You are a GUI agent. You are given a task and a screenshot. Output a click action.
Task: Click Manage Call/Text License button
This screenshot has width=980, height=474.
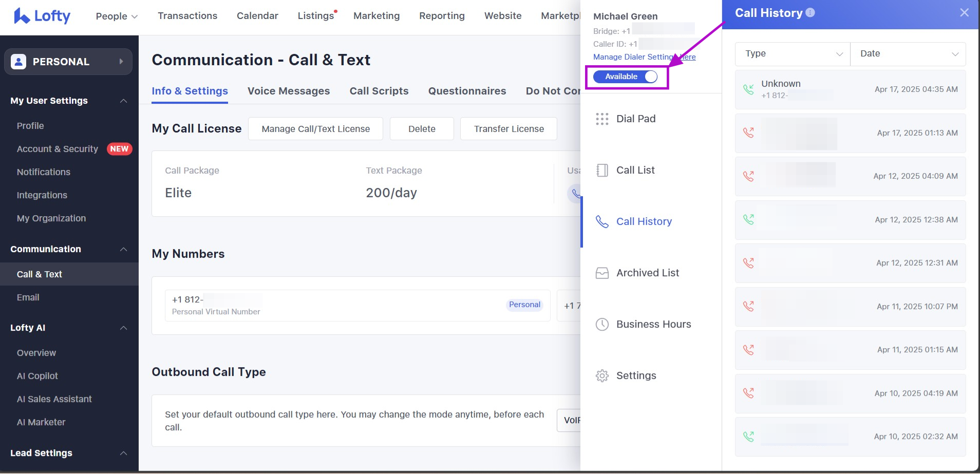point(315,129)
